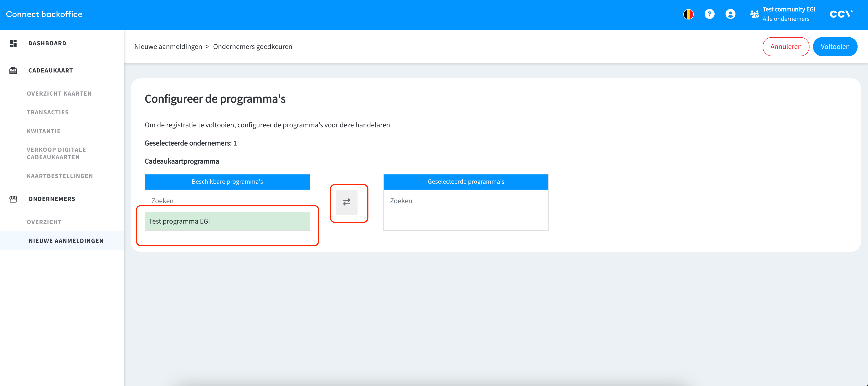Click the Cadeaukaart gift card icon
The width and height of the screenshot is (868, 386).
point(13,71)
